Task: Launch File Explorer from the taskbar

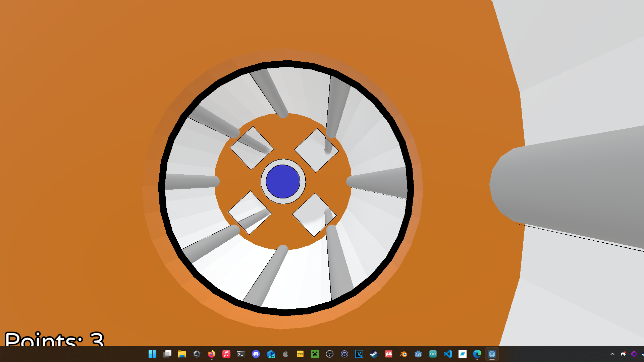Action: point(182,354)
